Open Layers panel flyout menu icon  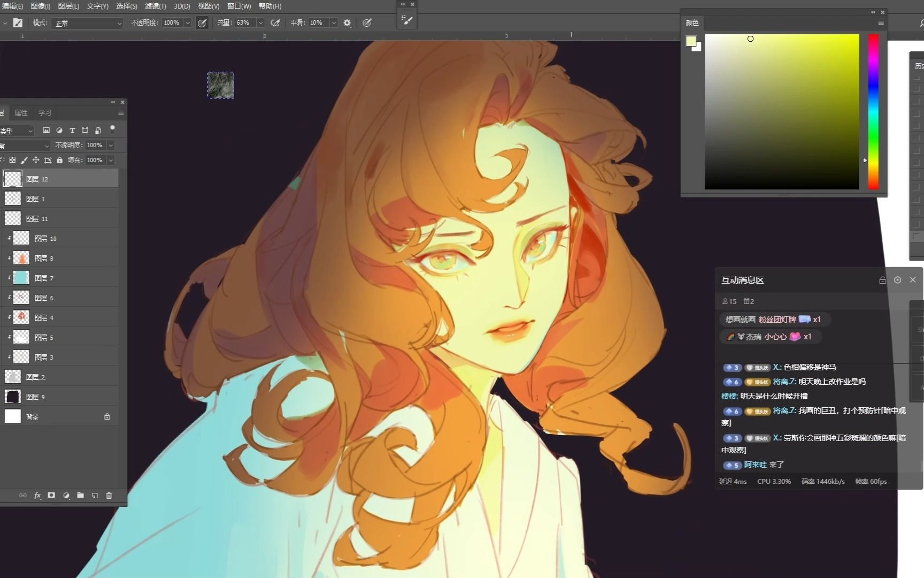pyautogui.click(x=121, y=112)
